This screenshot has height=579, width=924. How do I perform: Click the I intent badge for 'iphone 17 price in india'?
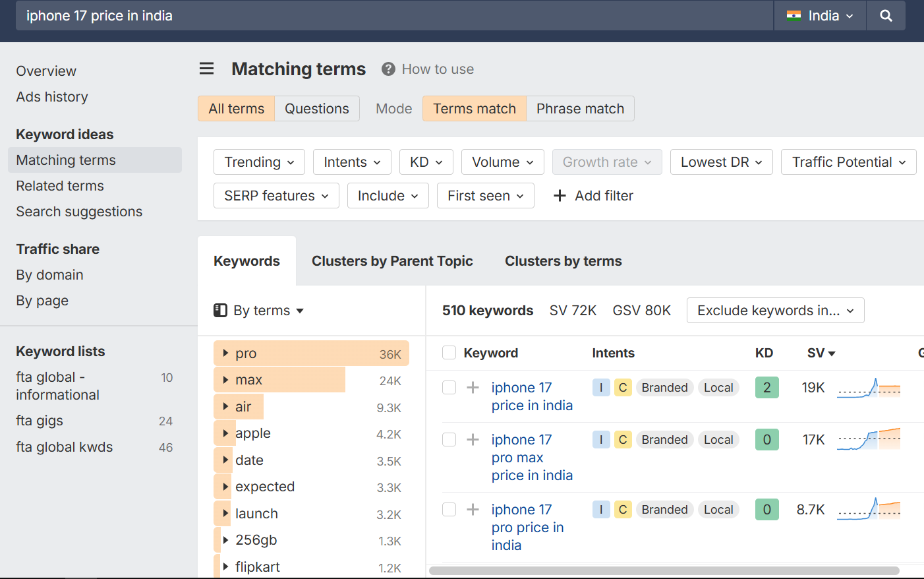pyautogui.click(x=601, y=388)
